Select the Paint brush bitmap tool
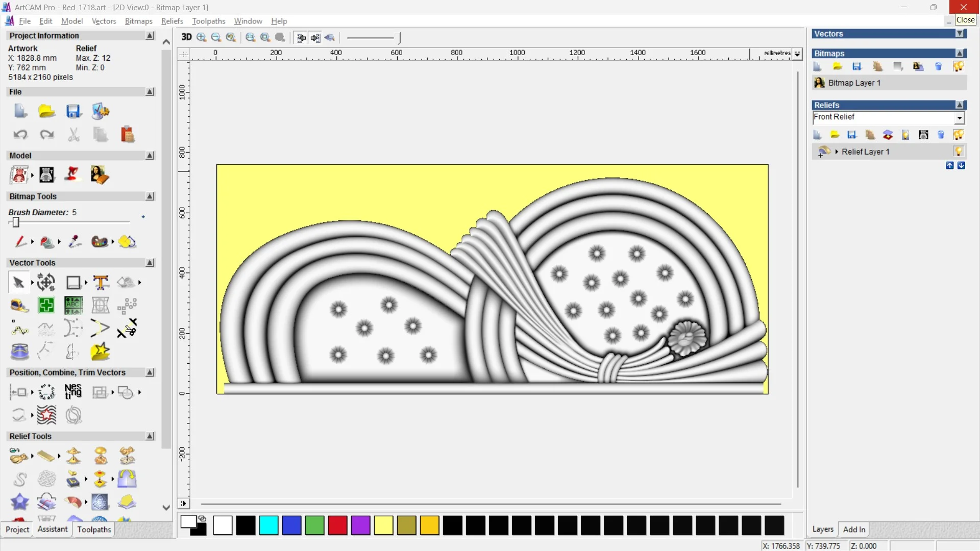Screen dimensions: 980x551 (x=20, y=241)
